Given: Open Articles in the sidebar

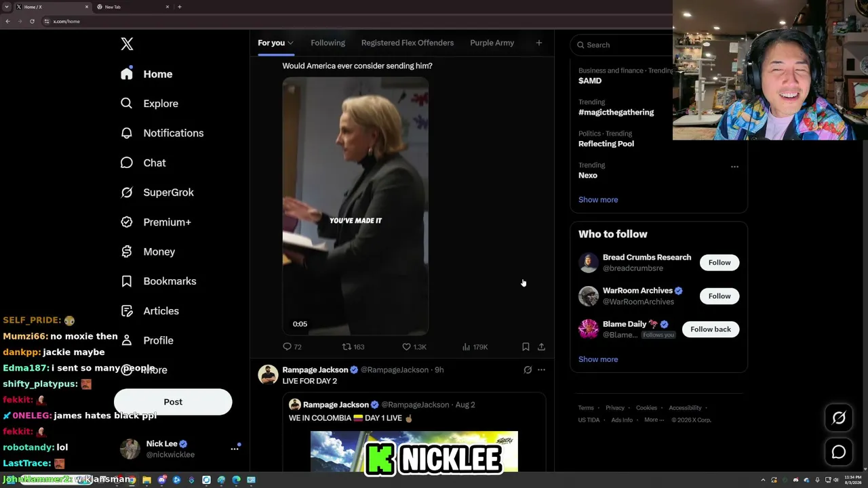Looking at the screenshot, I should pyautogui.click(x=150, y=311).
